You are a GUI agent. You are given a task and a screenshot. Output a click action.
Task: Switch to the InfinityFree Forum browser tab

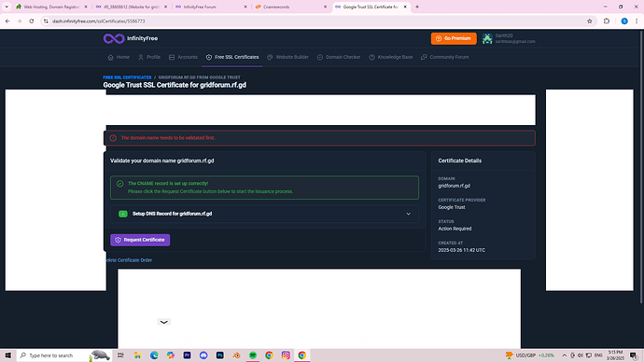[211, 7]
